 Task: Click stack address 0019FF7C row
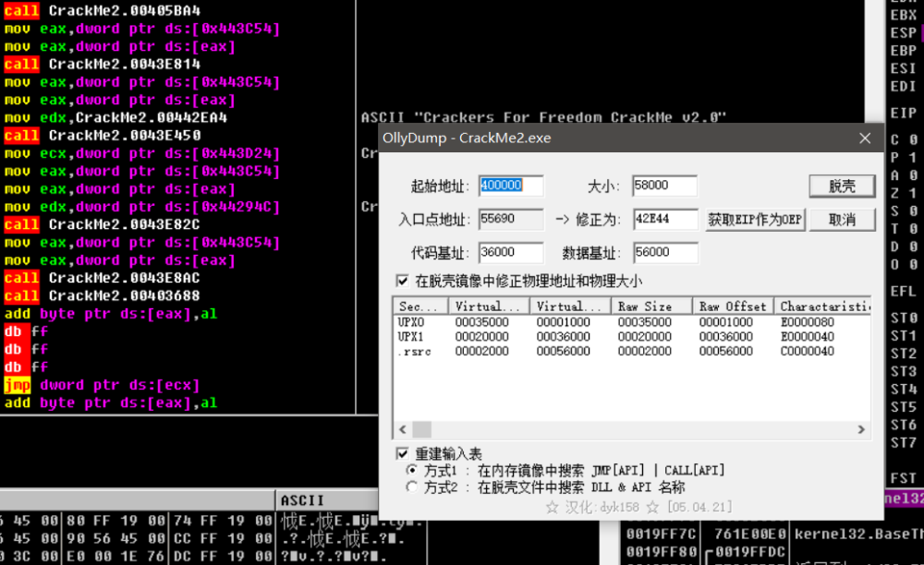pos(661,535)
